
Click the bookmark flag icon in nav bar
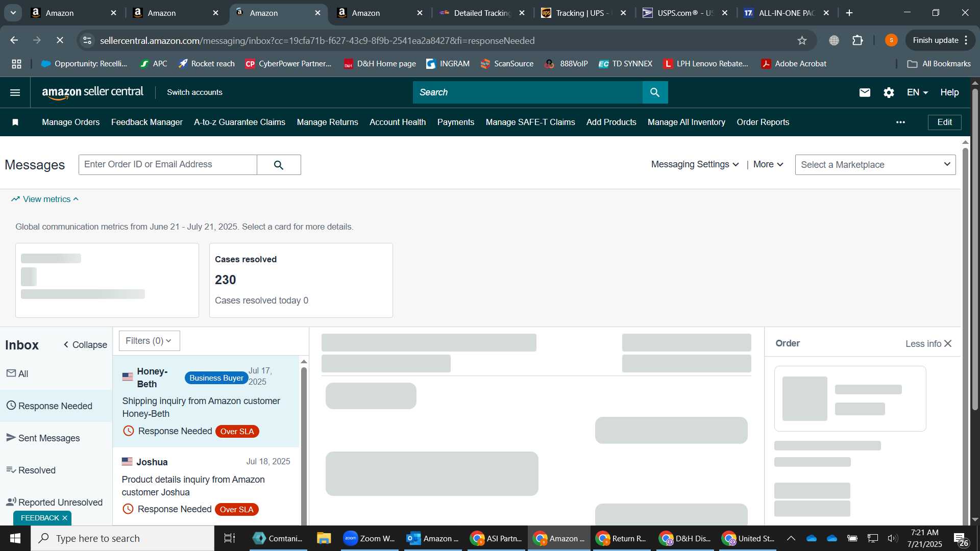coord(15,122)
